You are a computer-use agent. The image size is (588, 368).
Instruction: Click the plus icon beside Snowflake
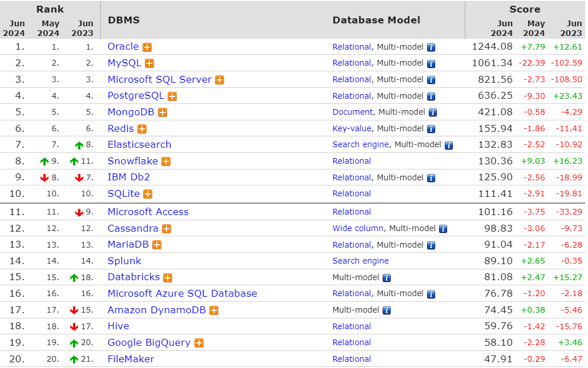click(166, 161)
